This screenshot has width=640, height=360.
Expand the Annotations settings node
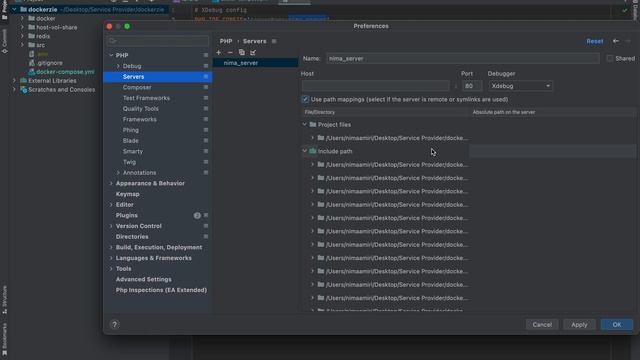click(118, 173)
